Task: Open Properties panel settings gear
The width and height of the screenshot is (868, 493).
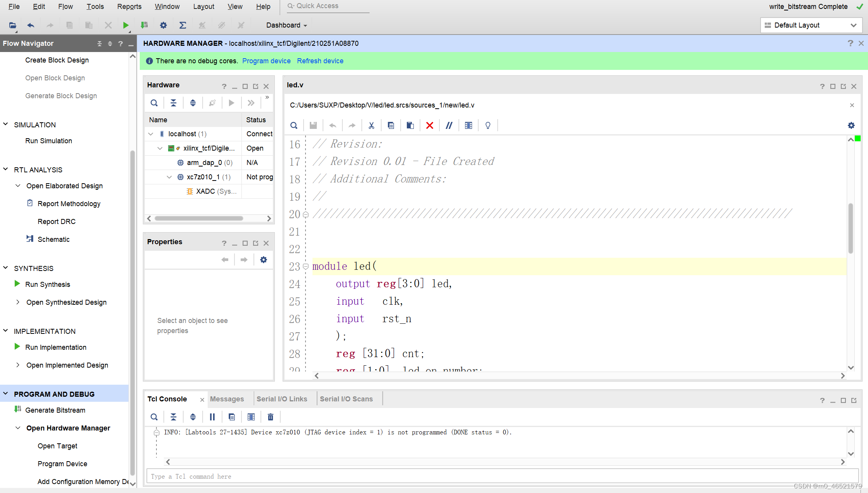Action: tap(263, 260)
